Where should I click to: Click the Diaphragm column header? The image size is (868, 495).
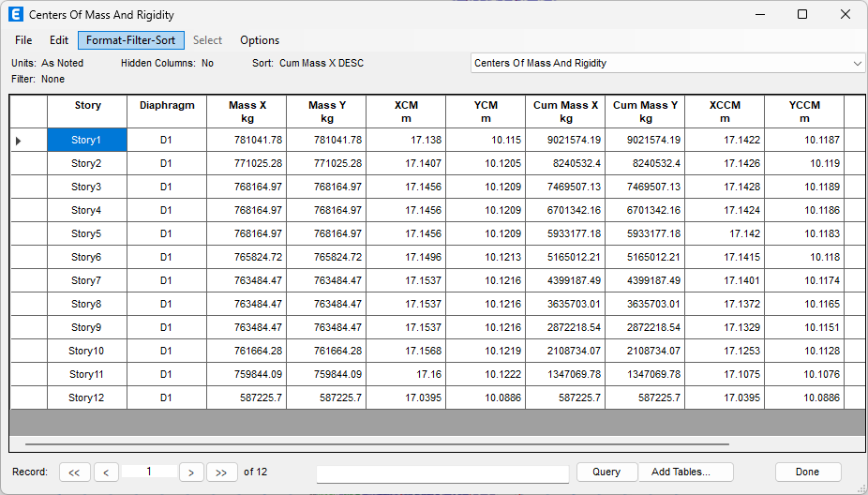pos(167,112)
